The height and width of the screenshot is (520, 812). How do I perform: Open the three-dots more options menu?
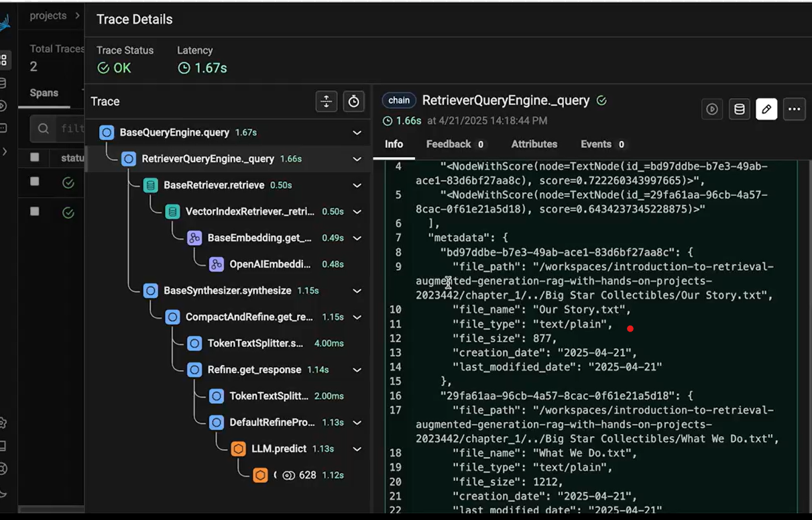point(795,109)
